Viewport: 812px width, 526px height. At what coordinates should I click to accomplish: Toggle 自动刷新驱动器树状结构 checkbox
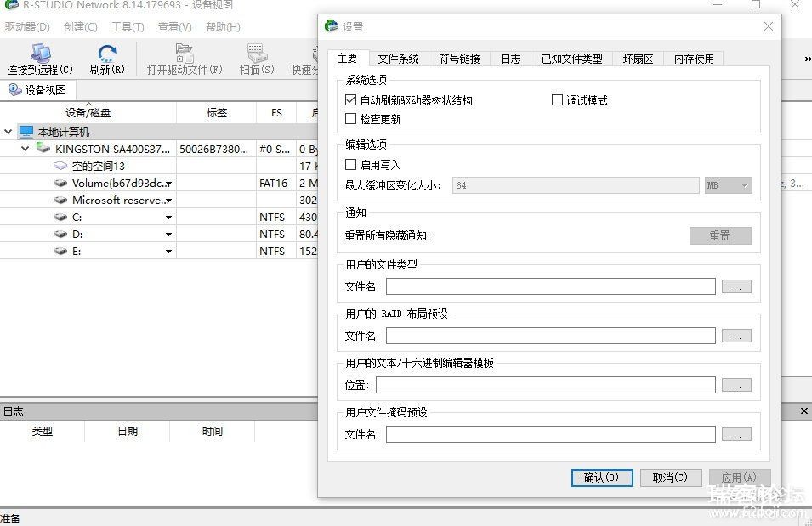350,100
